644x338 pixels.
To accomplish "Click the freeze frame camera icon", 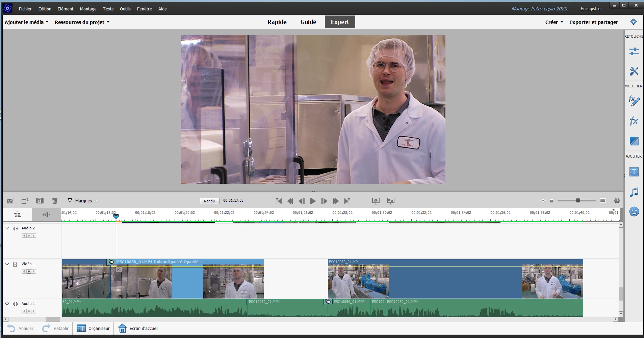I will coord(10,201).
